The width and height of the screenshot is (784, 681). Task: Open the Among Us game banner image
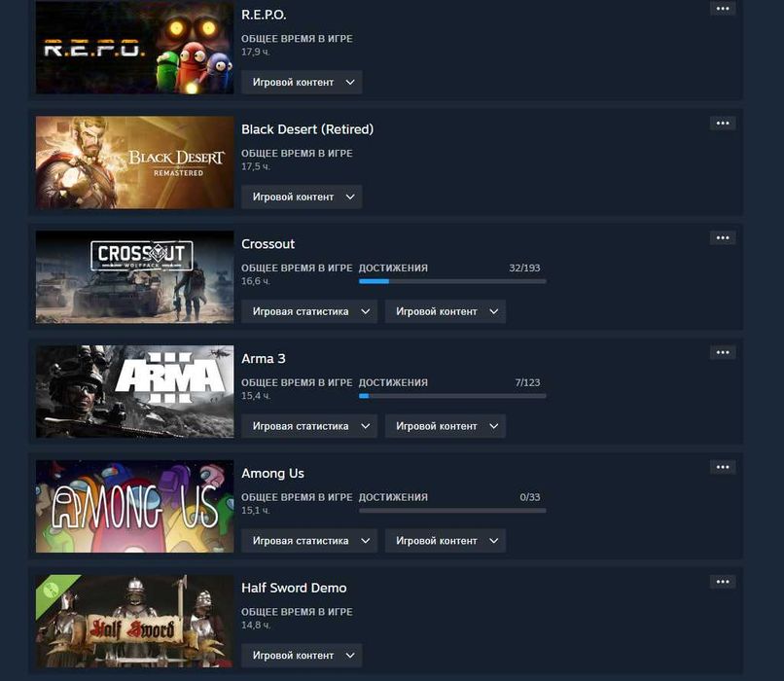tap(134, 506)
